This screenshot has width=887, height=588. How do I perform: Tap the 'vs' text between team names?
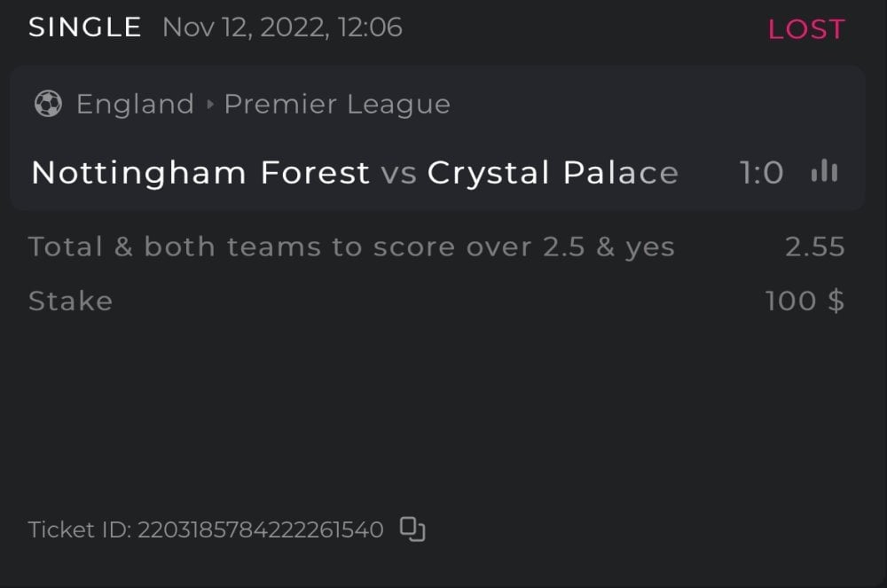tap(399, 173)
